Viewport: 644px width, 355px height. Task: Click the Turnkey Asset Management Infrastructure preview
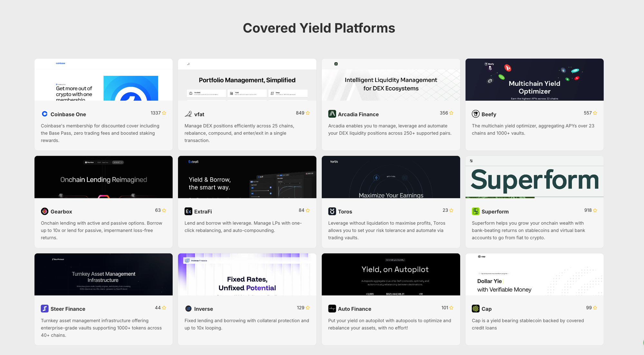[103, 274]
